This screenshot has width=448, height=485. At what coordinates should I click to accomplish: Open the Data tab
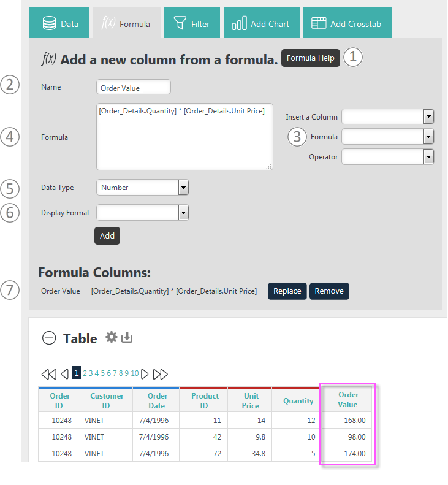(x=59, y=23)
